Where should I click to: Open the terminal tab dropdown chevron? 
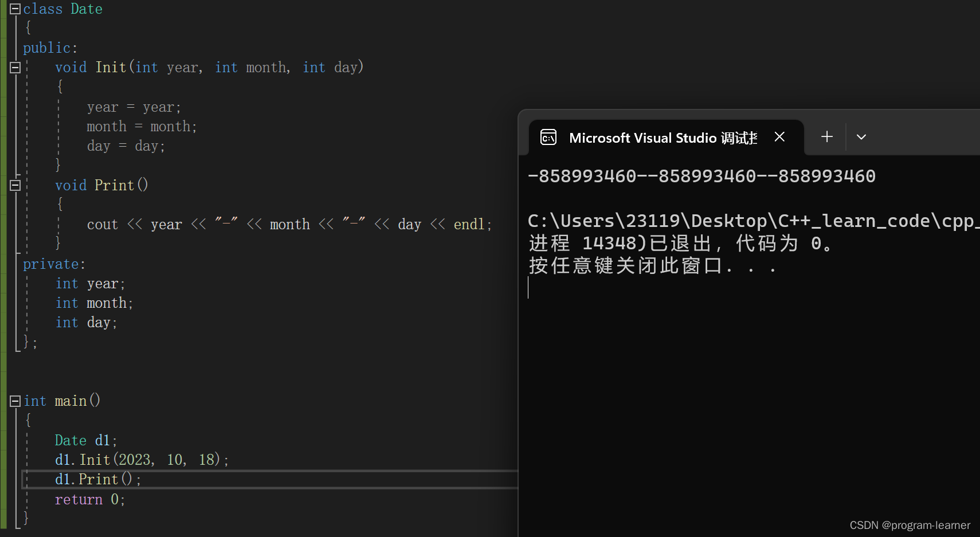point(861,137)
